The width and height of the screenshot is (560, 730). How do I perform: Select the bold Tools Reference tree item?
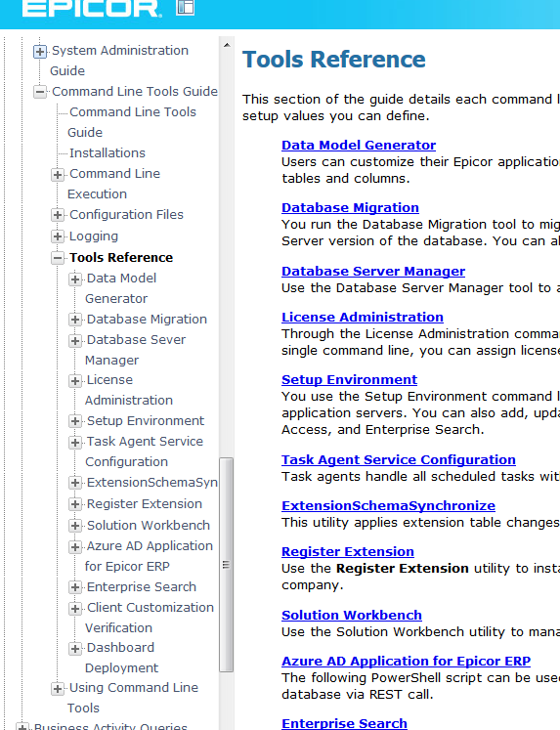(x=121, y=257)
